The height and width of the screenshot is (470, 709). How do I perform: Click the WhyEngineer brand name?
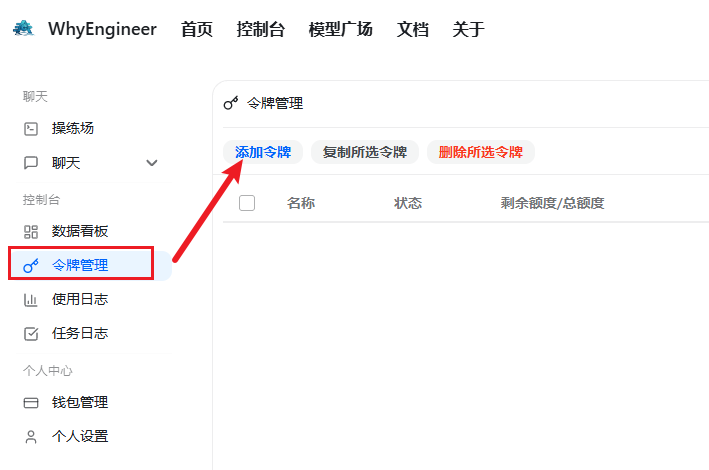point(102,29)
